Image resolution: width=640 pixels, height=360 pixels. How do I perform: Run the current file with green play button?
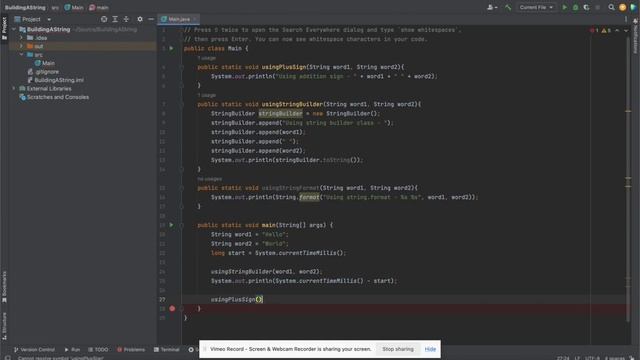tap(564, 7)
